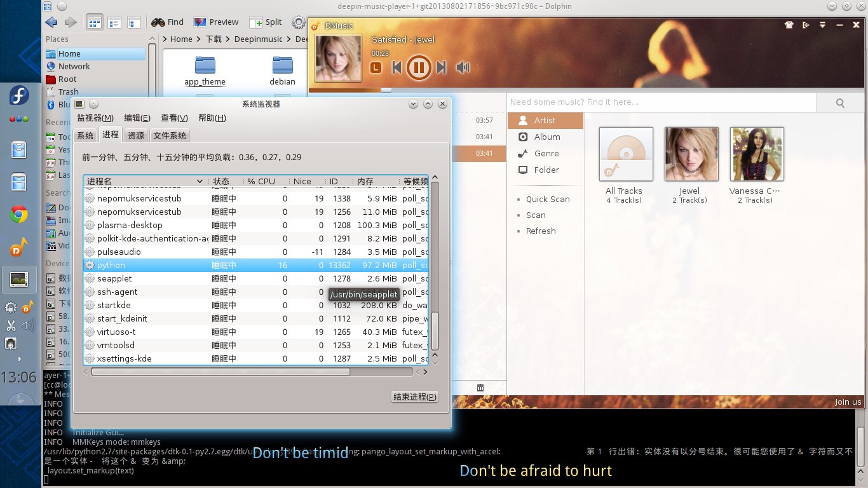Switch to the 文件系统 tab
This screenshot has width=868, height=488.
click(170, 135)
